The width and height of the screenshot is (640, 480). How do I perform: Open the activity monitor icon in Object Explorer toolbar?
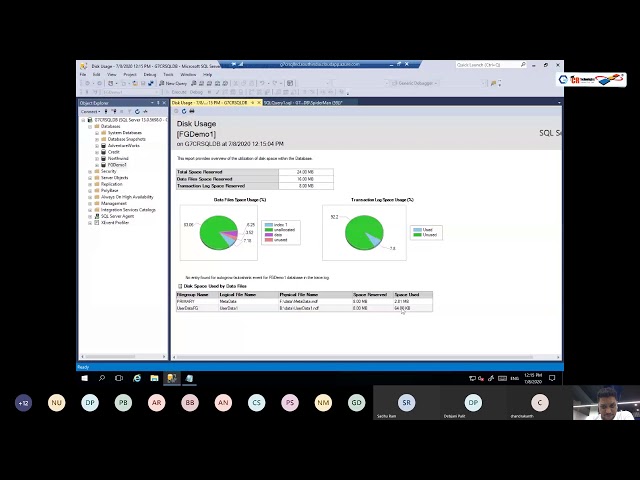pyautogui.click(x=145, y=111)
